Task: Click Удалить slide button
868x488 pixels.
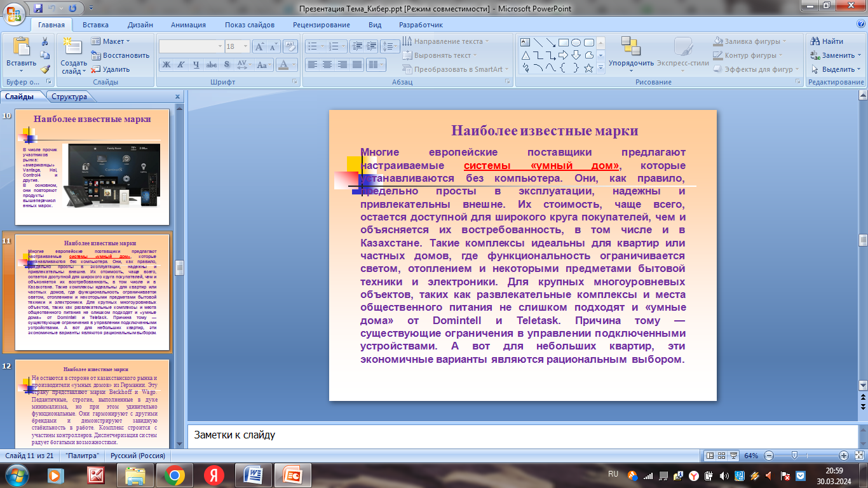Action: coord(111,69)
